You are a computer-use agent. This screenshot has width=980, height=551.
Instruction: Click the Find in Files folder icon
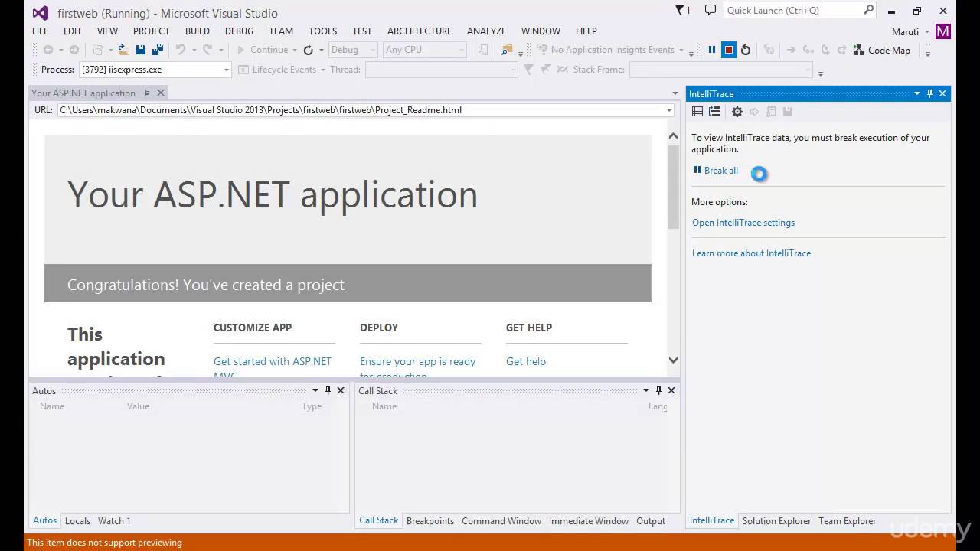coord(507,50)
